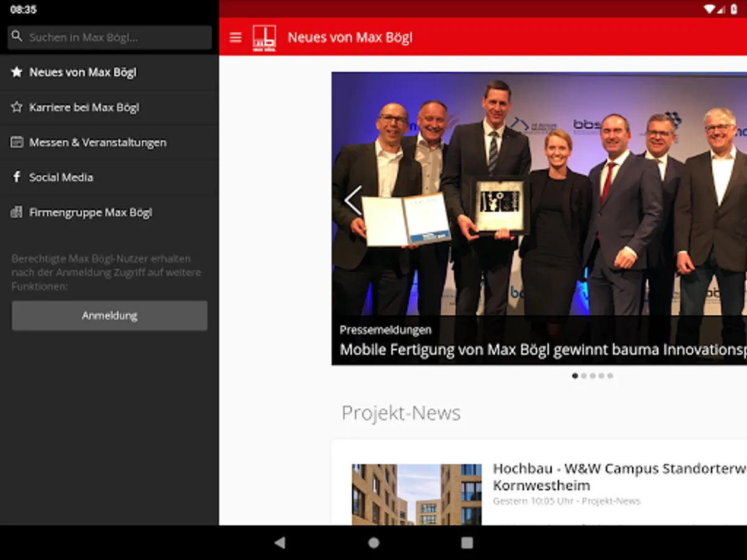This screenshot has width=747, height=560.
Task: Open 'Karriere bei Max Bögl' menu entry
Action: tap(110, 107)
